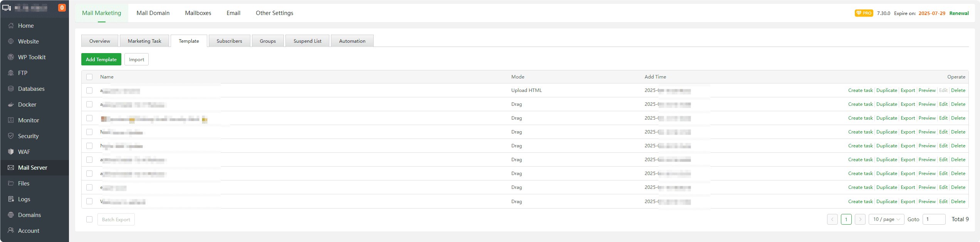The image size is (980, 242).
Task: Open the 10 / page dropdown
Action: point(886,219)
